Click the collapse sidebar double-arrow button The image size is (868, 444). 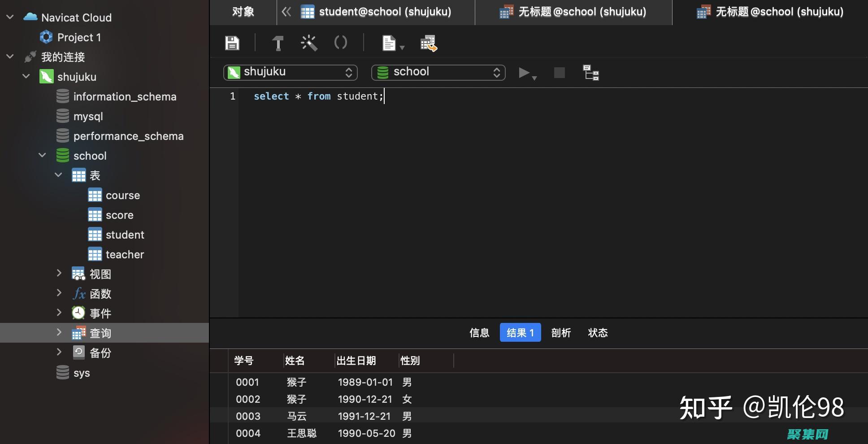pyautogui.click(x=286, y=12)
